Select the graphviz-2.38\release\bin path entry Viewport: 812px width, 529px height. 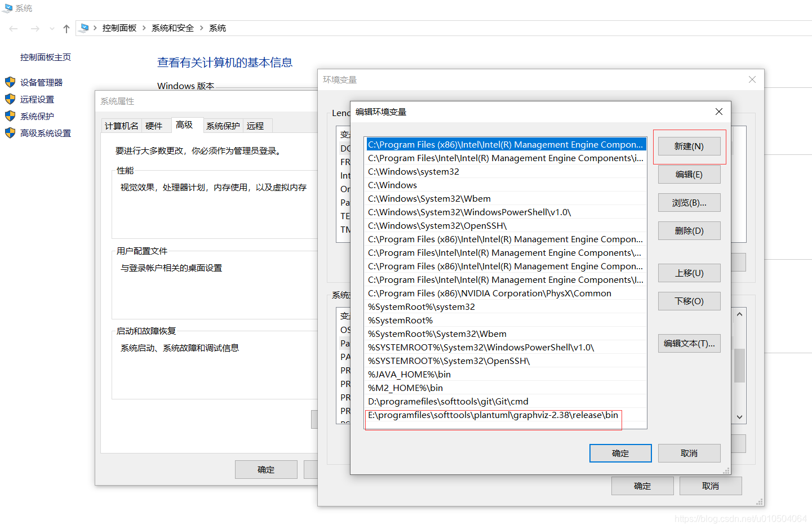click(505, 415)
